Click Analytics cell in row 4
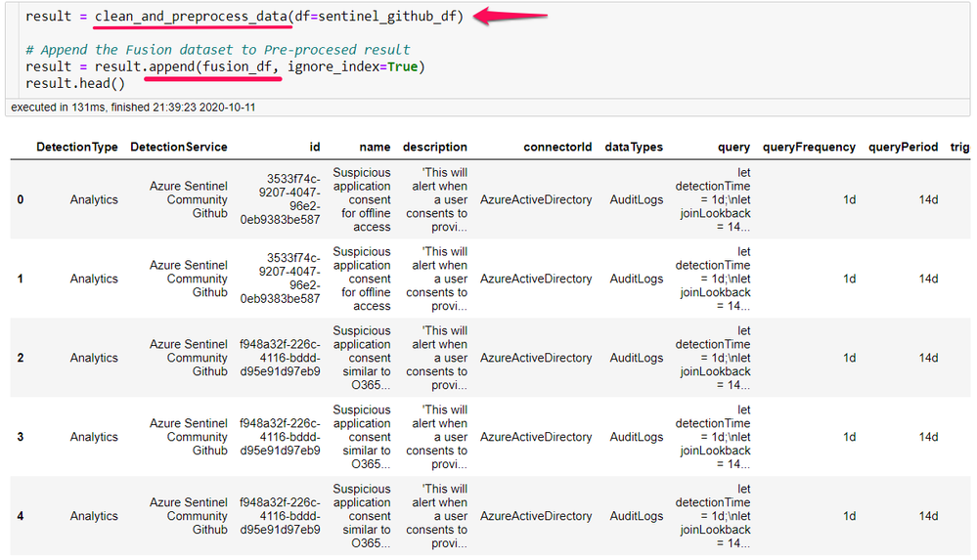977x560 pixels. pos(94,516)
